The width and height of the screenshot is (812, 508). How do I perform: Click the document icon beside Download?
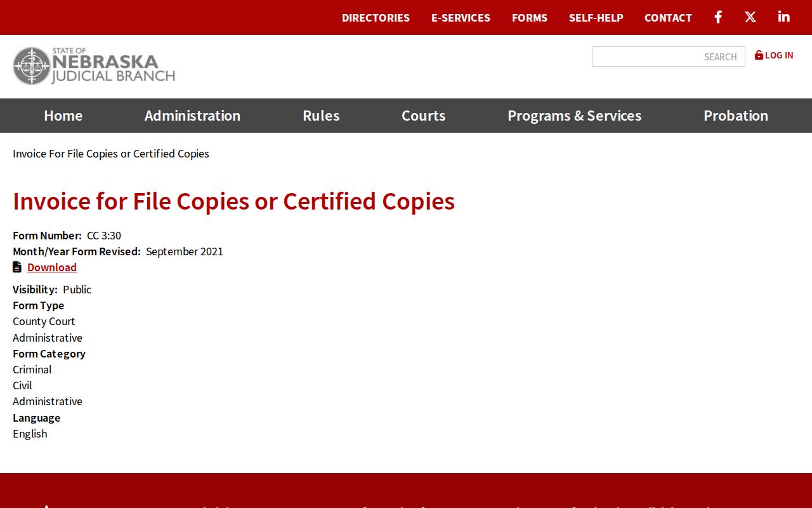point(17,267)
